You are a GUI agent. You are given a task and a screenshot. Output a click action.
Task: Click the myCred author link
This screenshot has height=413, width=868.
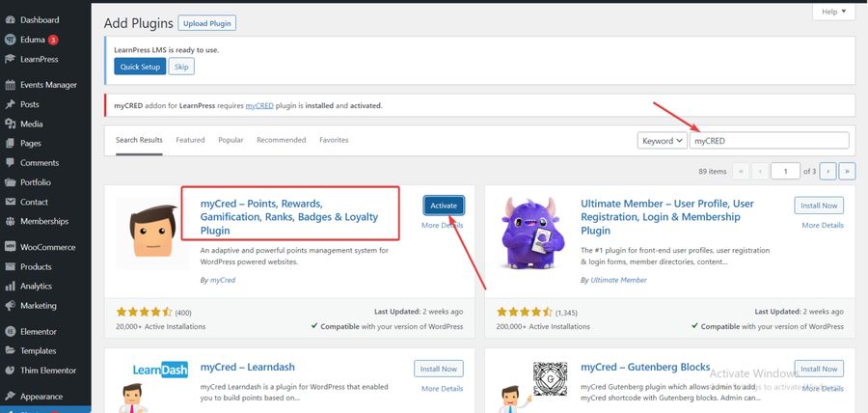223,280
